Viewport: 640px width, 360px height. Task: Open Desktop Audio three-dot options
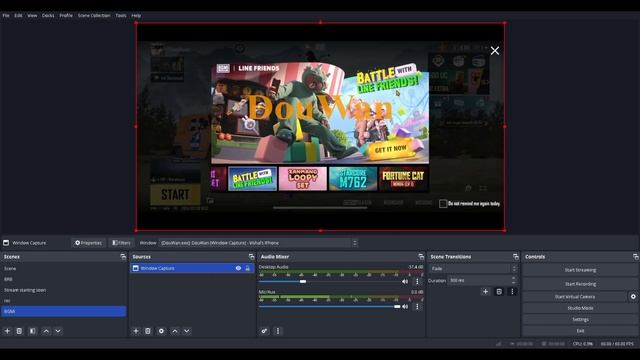point(417,281)
